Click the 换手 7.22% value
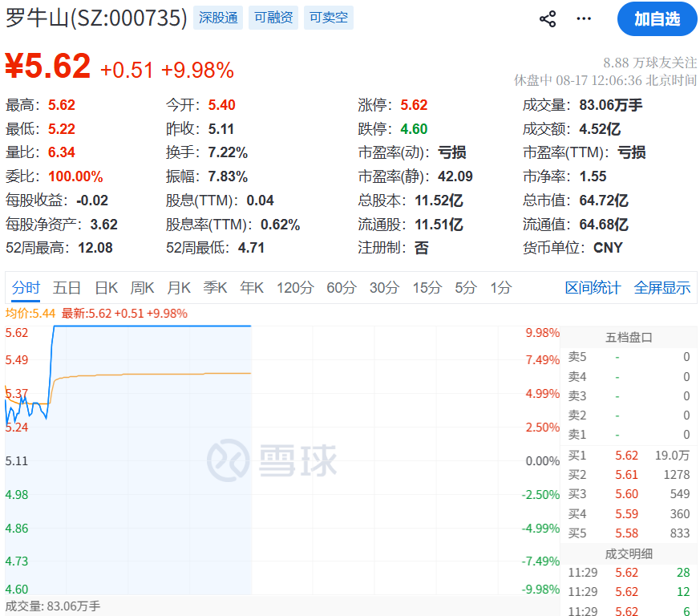The image size is (700, 616). tap(228, 152)
